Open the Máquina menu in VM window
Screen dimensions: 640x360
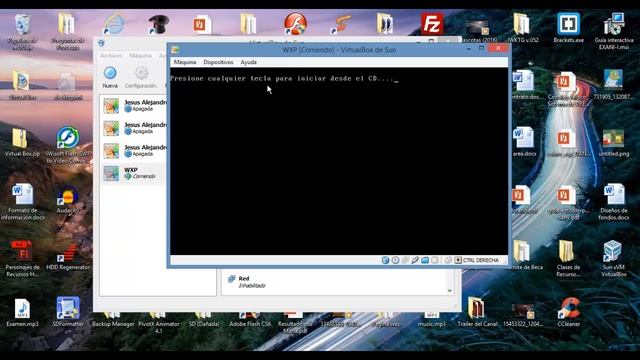(185, 62)
